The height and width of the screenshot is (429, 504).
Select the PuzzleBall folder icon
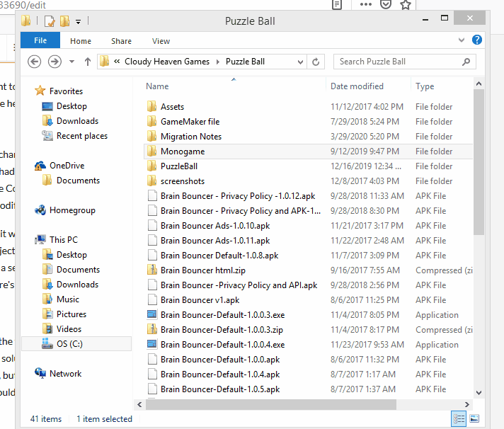coord(152,166)
